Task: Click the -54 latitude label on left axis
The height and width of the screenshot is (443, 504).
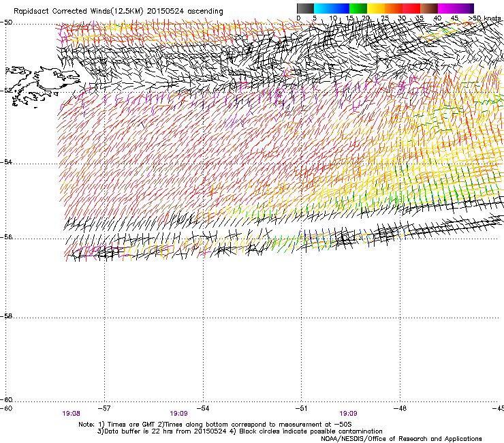Action: point(6,162)
